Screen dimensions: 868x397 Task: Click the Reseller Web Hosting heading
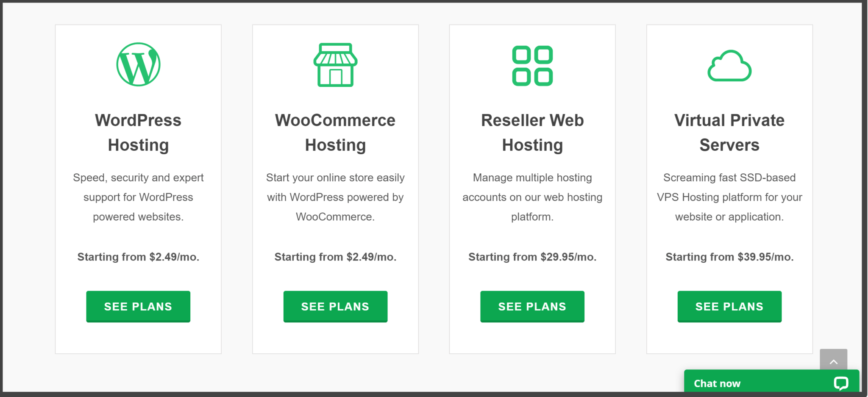tap(532, 133)
